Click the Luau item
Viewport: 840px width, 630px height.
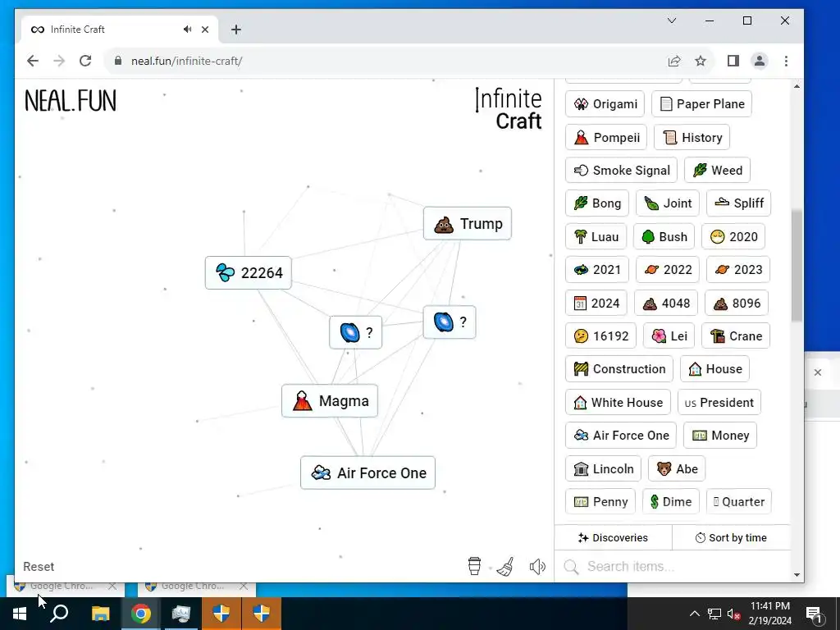coord(596,236)
